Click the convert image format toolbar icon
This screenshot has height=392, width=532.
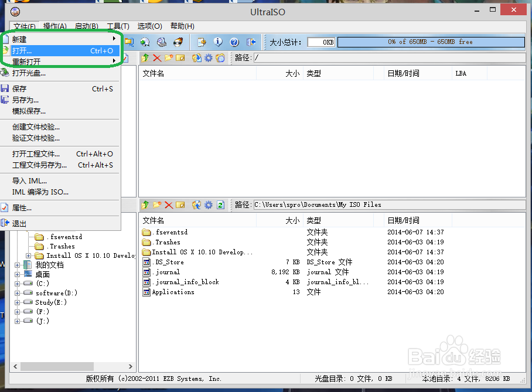coord(145,42)
